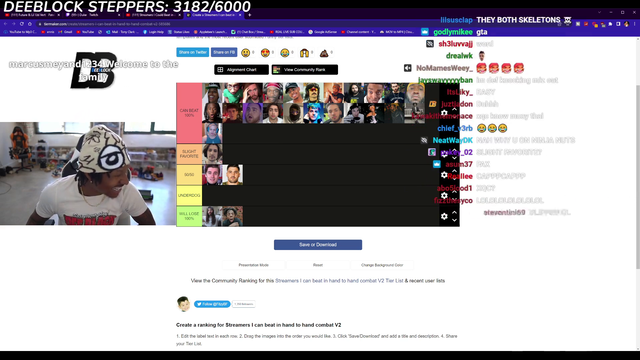Close the active tiermaker browser tab
Screen dimensions: 640x360
[240, 15]
